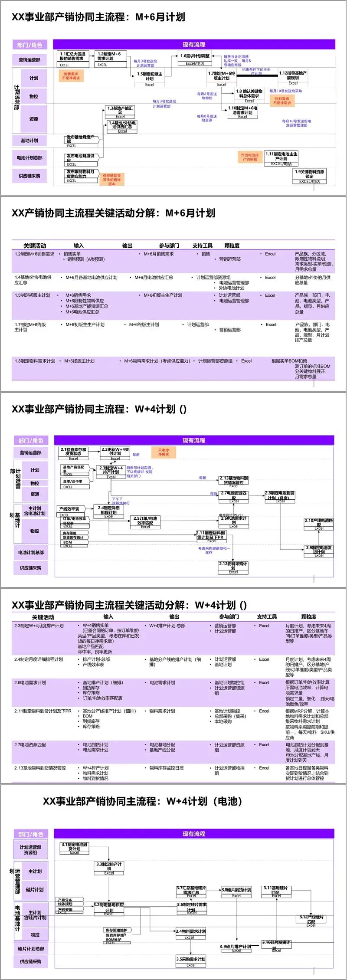Select orange note '作为电池排产的依据'
Viewport: 347px width, 980px height.
click(249, 157)
